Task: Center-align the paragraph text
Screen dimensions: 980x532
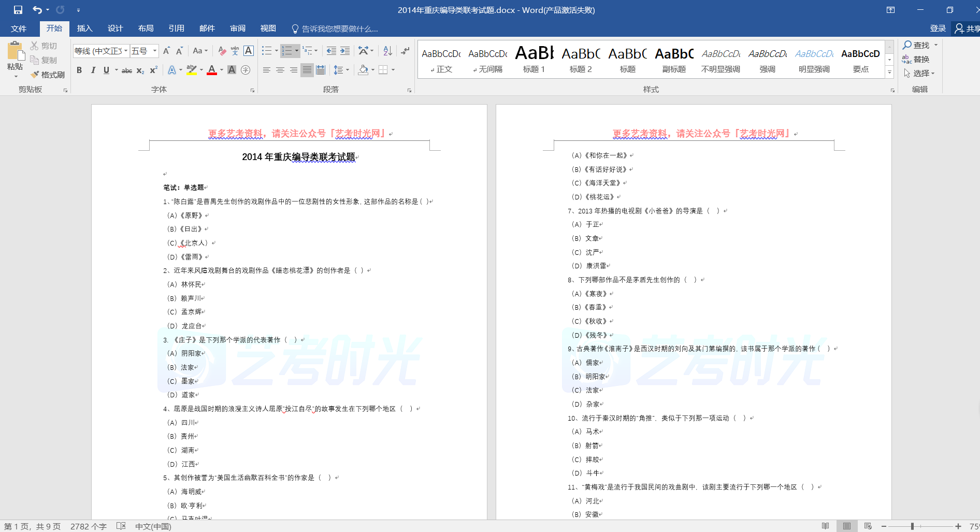Action: click(280, 70)
